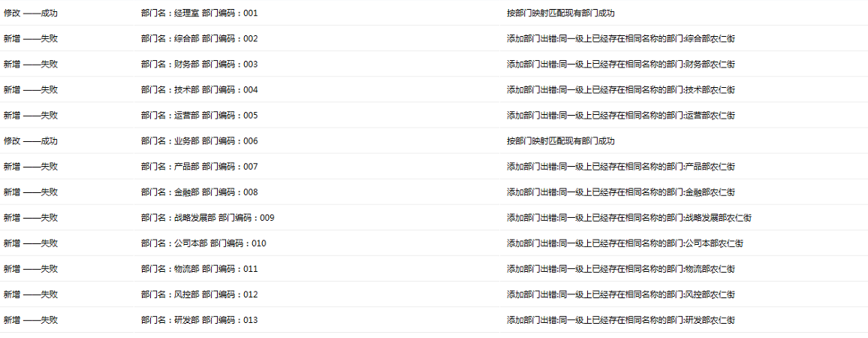Click the success message in the 业务部 row
868x338 pixels.
(x=560, y=141)
